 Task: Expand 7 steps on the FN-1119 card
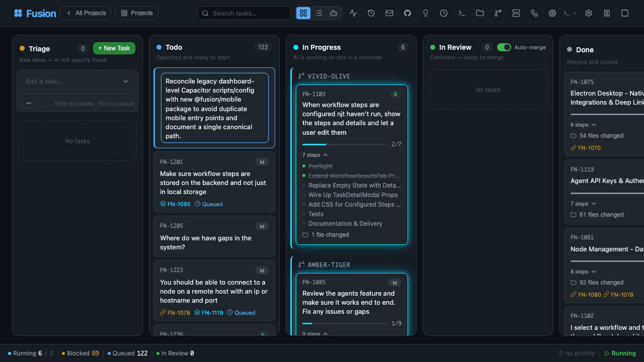(583, 204)
